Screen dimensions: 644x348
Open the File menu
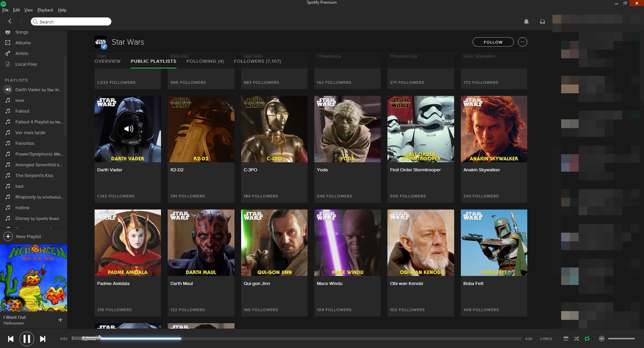tap(5, 10)
